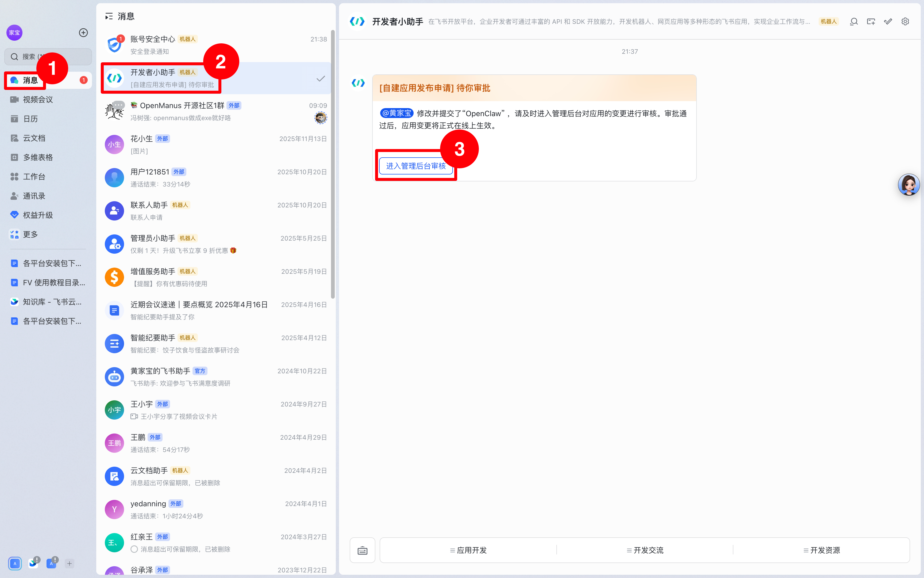This screenshot has height=578, width=924.
Task: Expand the 开发交流 bot menu
Action: pos(645,550)
